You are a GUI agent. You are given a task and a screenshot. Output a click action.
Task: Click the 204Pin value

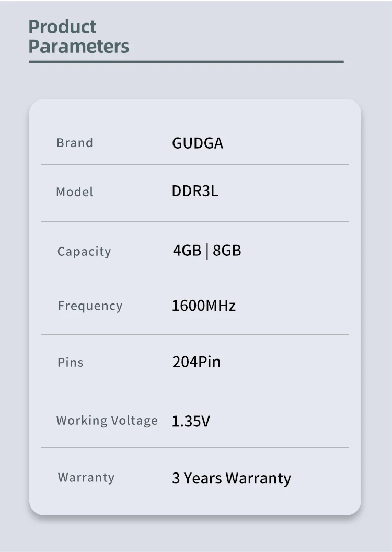click(x=197, y=362)
